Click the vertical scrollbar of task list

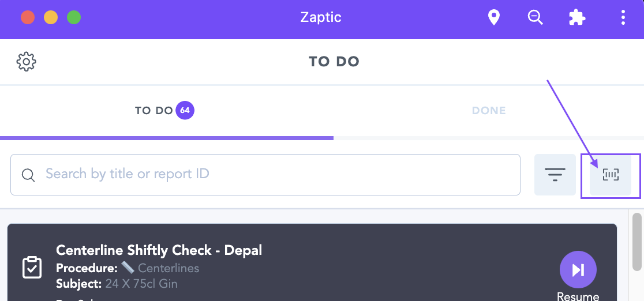[x=637, y=241]
